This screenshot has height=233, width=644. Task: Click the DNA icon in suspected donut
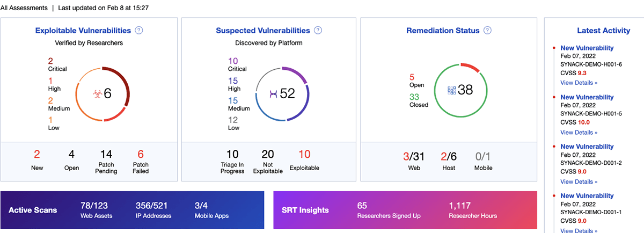[x=274, y=94]
